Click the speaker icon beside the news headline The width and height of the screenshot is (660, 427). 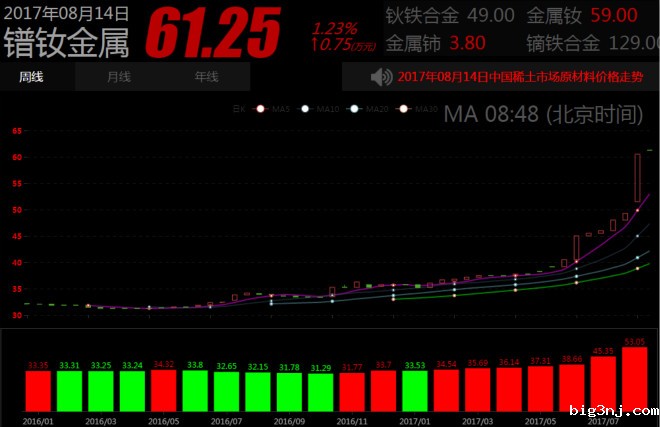point(381,77)
